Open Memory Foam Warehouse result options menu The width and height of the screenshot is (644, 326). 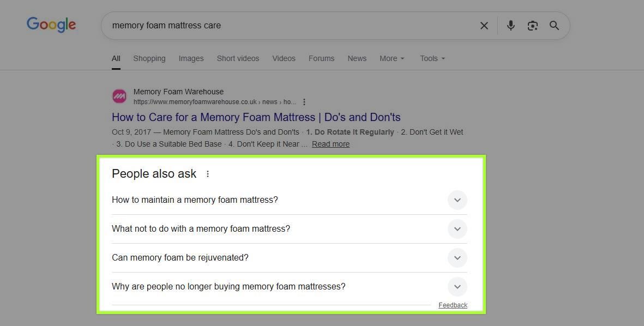(304, 102)
